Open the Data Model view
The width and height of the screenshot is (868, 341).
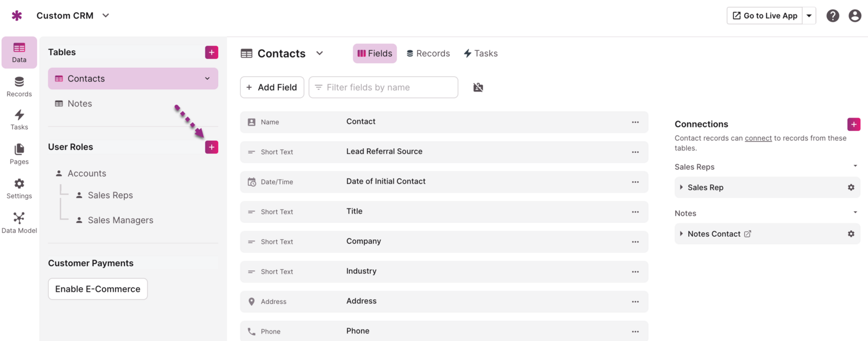pyautogui.click(x=19, y=223)
